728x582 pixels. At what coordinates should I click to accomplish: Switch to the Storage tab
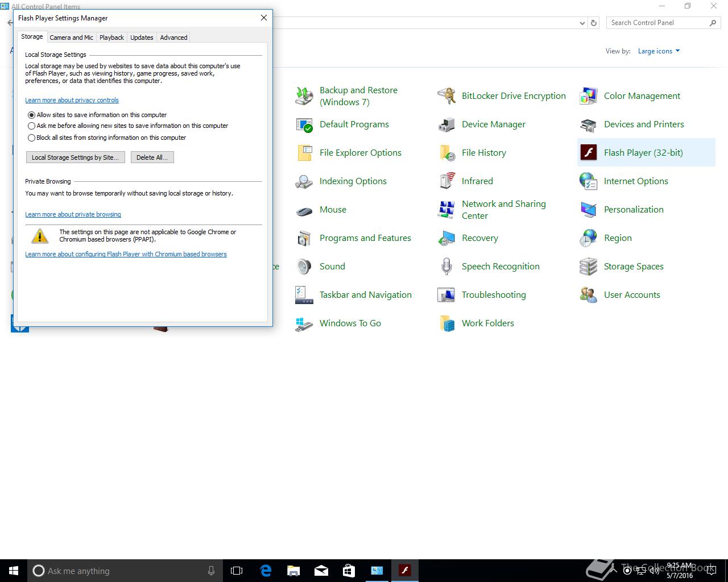point(32,36)
